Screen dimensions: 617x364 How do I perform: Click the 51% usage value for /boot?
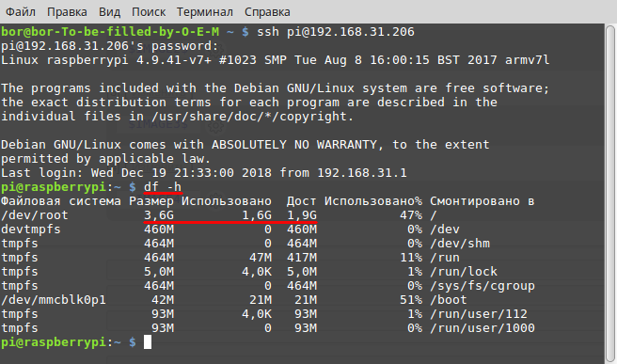click(411, 300)
